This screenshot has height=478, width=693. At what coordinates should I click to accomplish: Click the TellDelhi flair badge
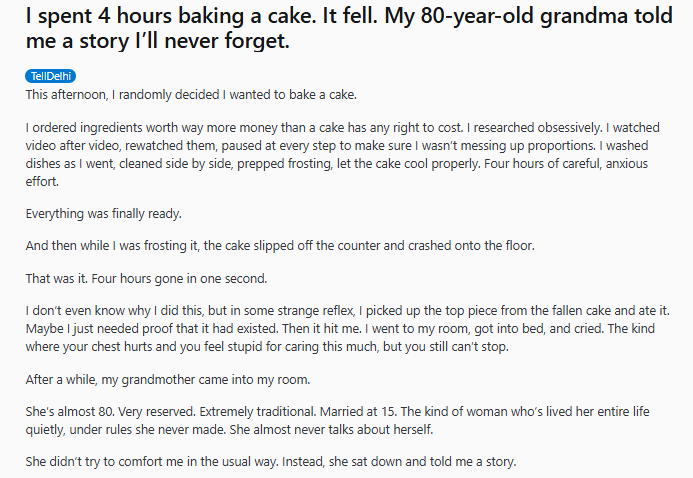[x=50, y=76]
